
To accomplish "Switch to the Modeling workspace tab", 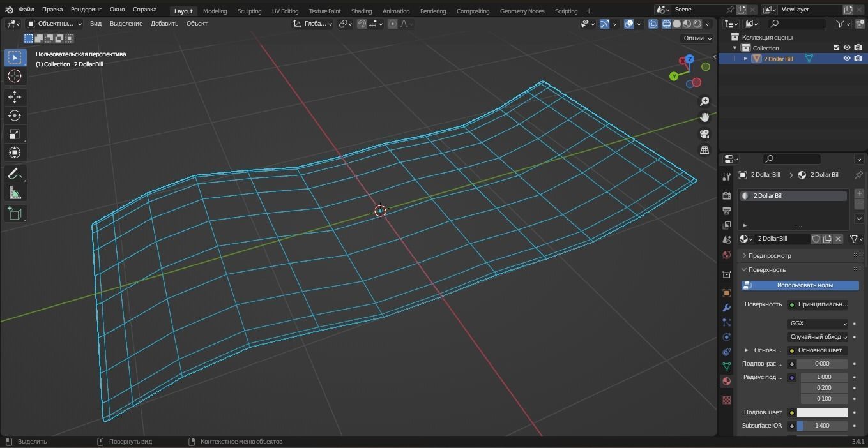I will (x=215, y=11).
